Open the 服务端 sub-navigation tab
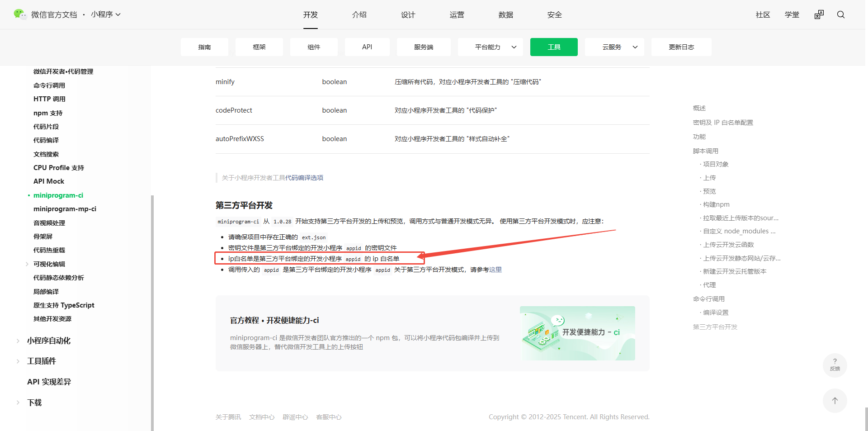Viewport: 868px width, 431px height. tap(424, 47)
